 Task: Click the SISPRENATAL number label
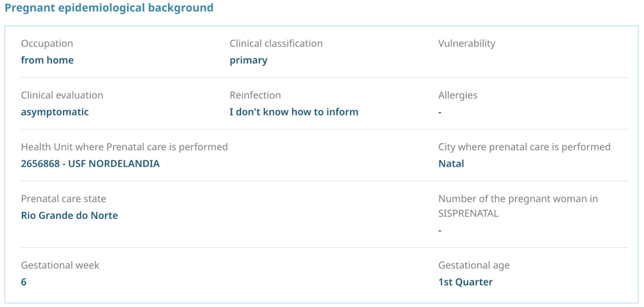click(x=518, y=206)
